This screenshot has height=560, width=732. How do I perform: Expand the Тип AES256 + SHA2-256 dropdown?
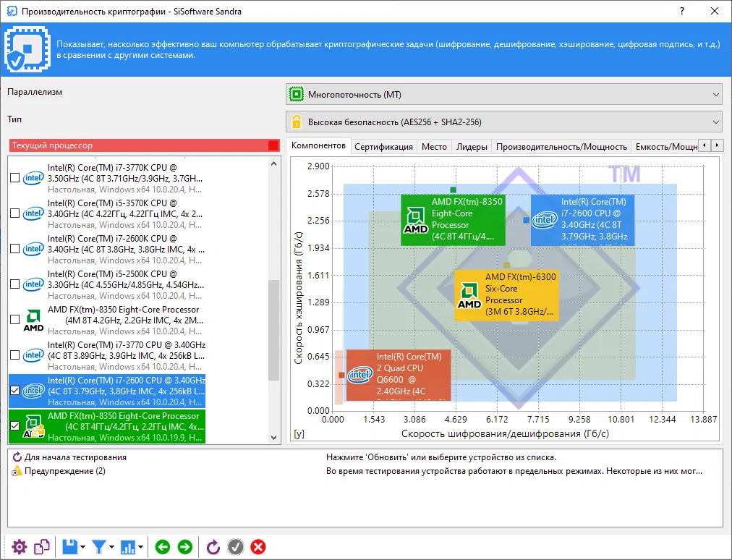503,121
